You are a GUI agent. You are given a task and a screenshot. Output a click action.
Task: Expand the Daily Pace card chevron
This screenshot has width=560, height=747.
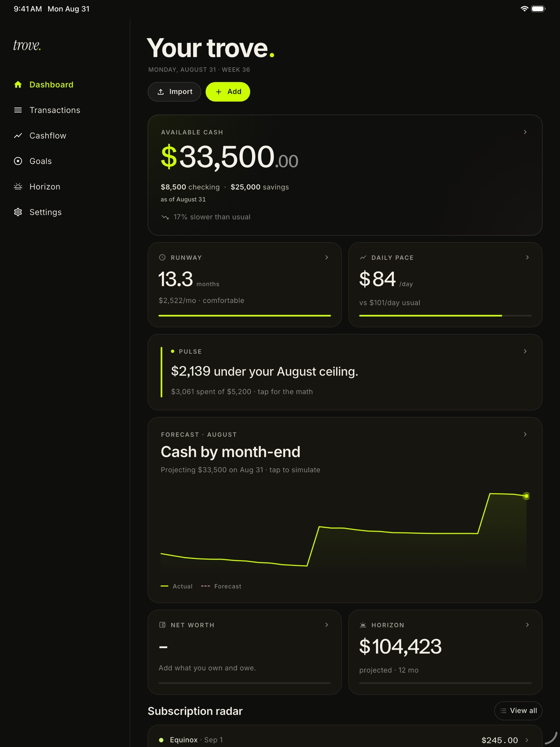coord(527,258)
